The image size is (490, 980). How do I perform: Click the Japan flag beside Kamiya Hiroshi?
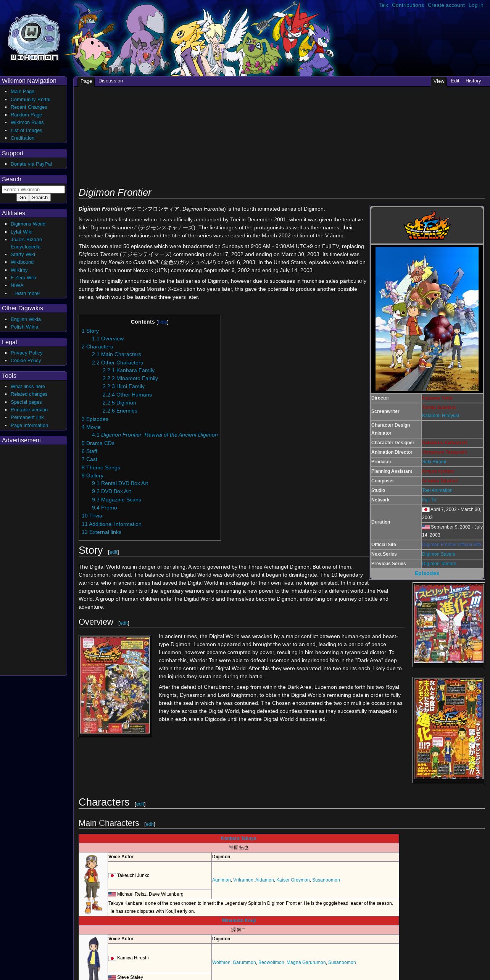112,958
